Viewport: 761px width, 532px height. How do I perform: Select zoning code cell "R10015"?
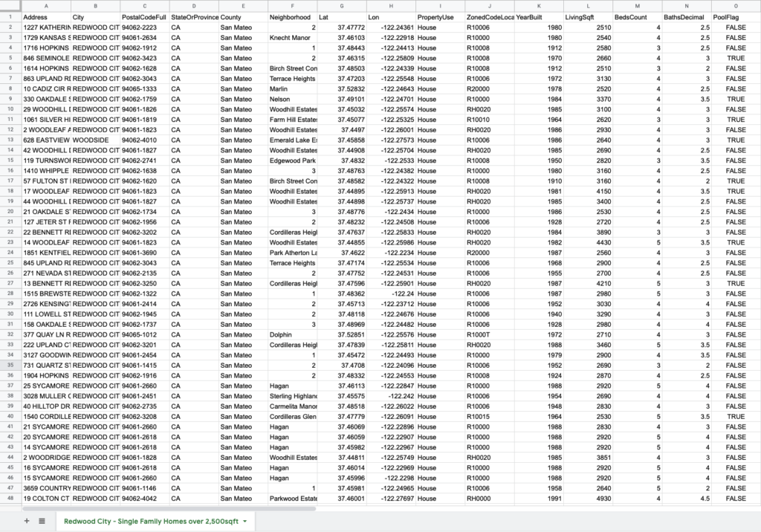[x=490, y=417]
